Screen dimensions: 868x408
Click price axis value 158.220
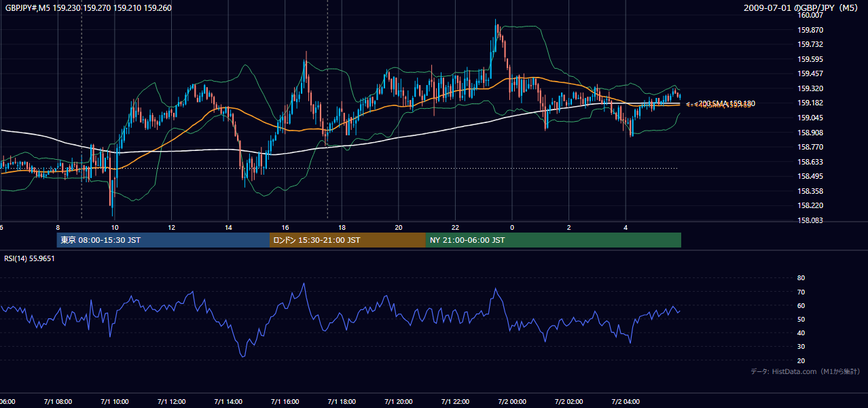point(810,205)
